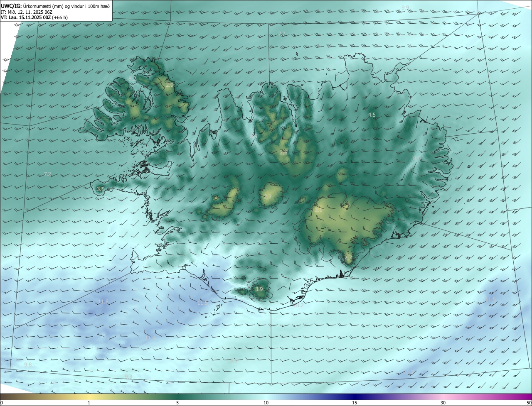Click the 3.9 value on the map
Image resolution: width=532 pixels, height=406 pixels.
(x=259, y=289)
